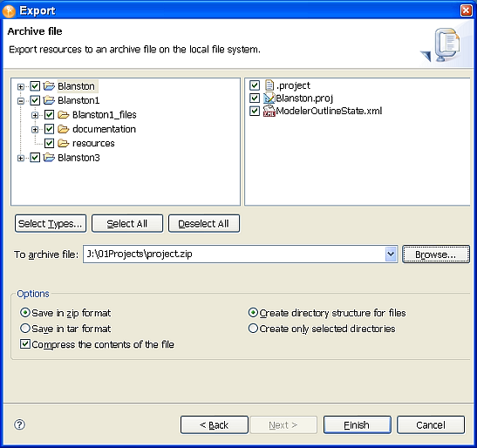
Task: Expand the Blanston1_files tree node
Action: [35, 115]
